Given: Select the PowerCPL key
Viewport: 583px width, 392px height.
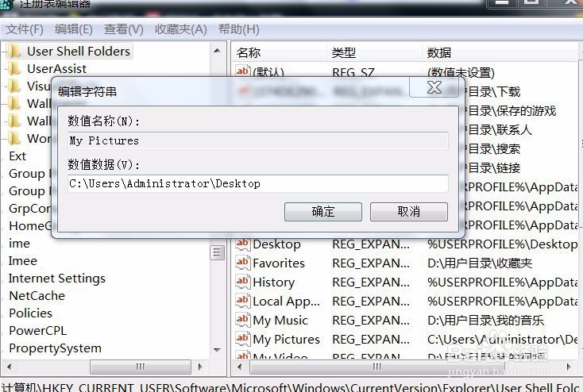Looking at the screenshot, I should point(37,331).
